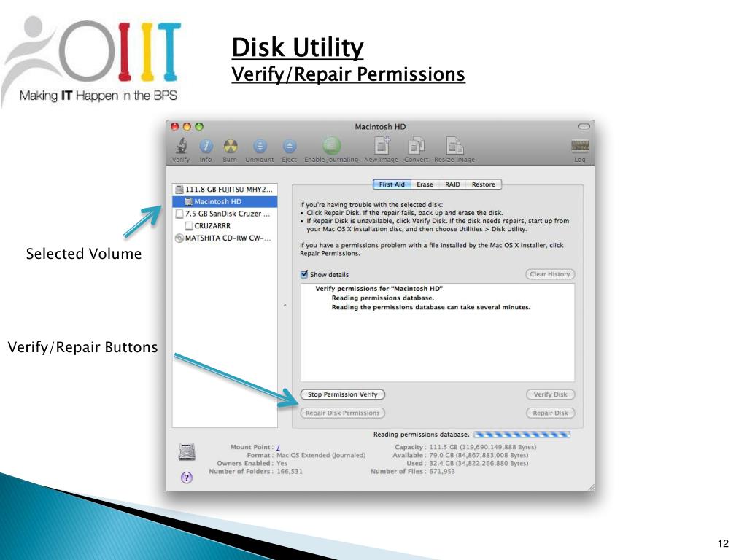747x560 pixels.
Task: Click 'Verify permissions for Macintosh HD' log line
Action: [x=379, y=289]
